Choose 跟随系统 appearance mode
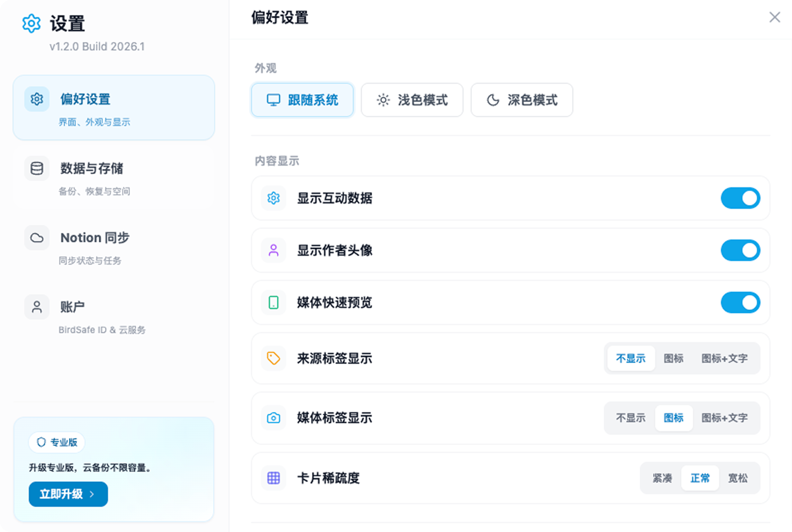 (302, 100)
